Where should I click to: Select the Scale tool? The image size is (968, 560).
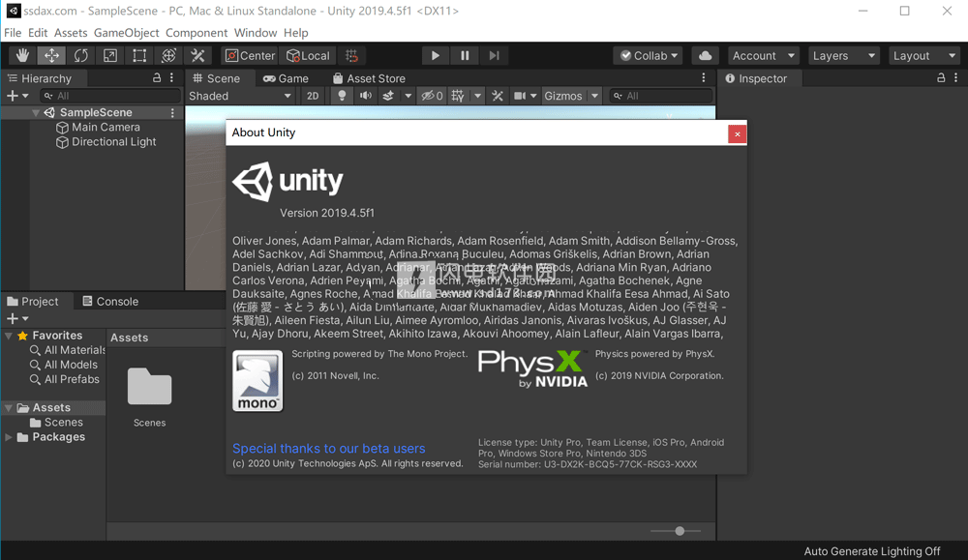pyautogui.click(x=110, y=55)
